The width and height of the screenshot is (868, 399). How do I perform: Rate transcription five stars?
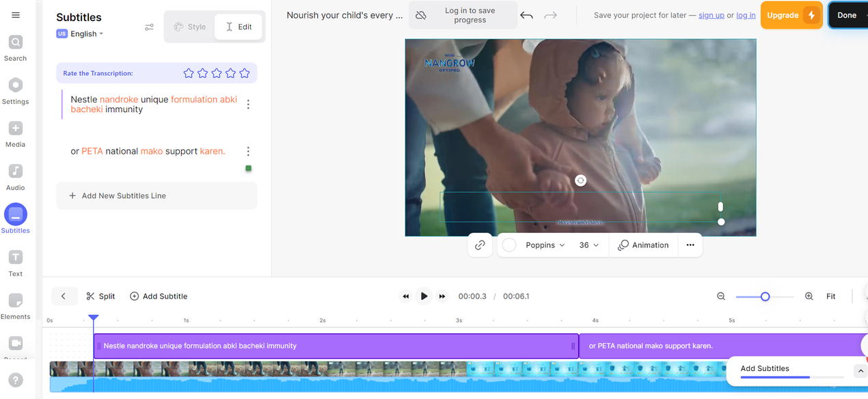[245, 73]
